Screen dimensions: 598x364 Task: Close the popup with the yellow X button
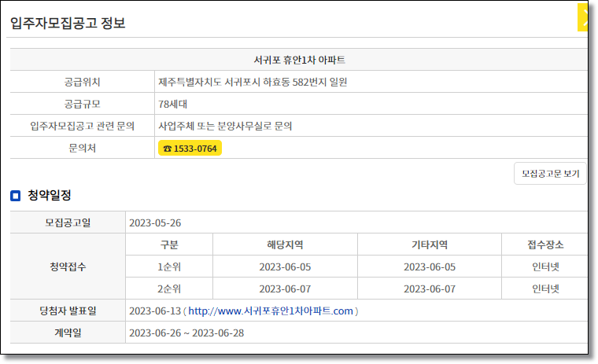(583, 17)
